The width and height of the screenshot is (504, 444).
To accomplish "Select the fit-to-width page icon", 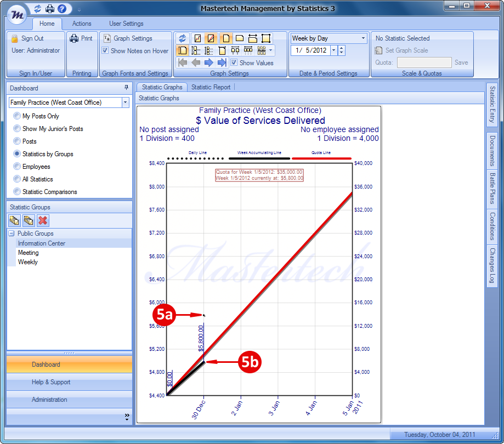I will [x=253, y=38].
